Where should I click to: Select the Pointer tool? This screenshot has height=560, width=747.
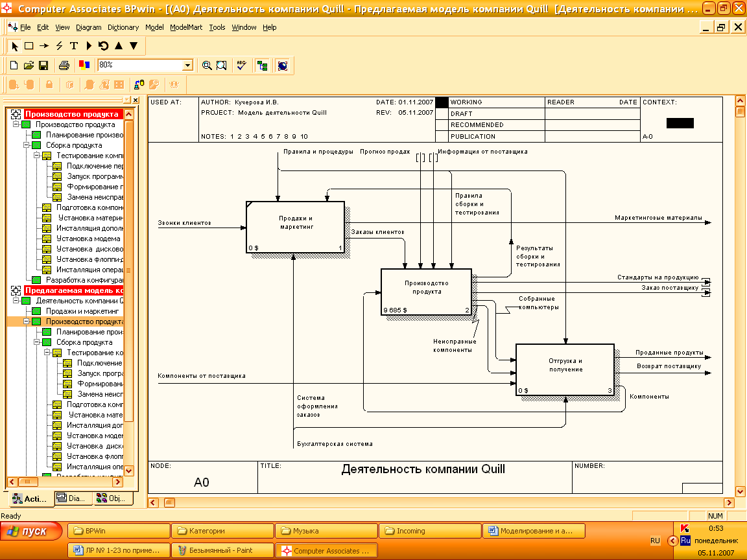[14, 46]
